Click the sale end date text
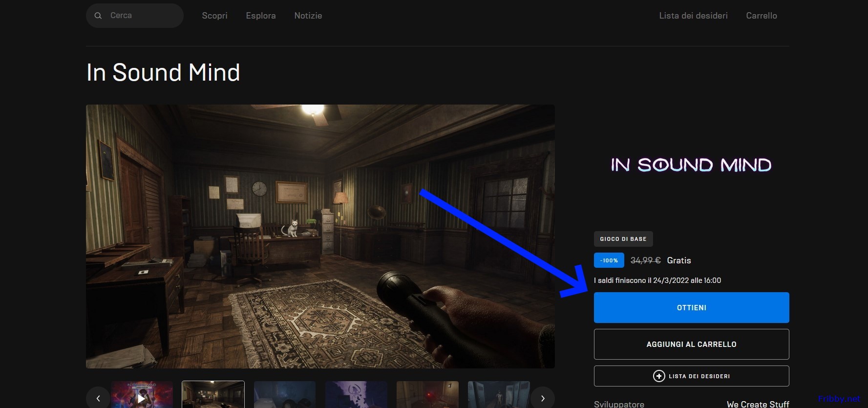The width and height of the screenshot is (868, 408). (657, 280)
